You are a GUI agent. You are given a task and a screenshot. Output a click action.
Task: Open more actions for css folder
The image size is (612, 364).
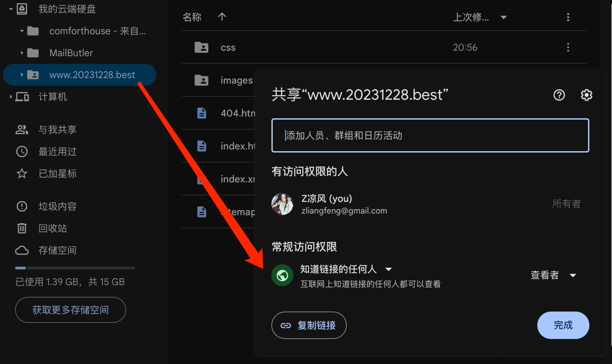(x=568, y=47)
